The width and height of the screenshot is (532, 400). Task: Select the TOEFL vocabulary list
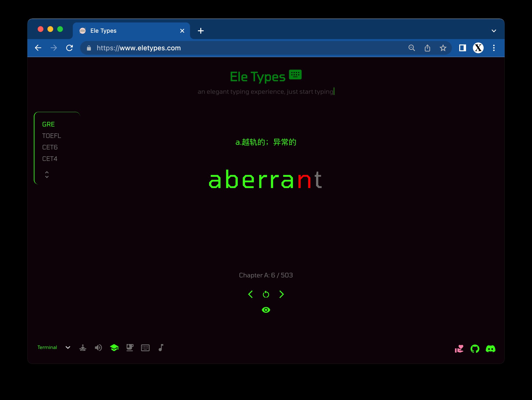tap(52, 136)
